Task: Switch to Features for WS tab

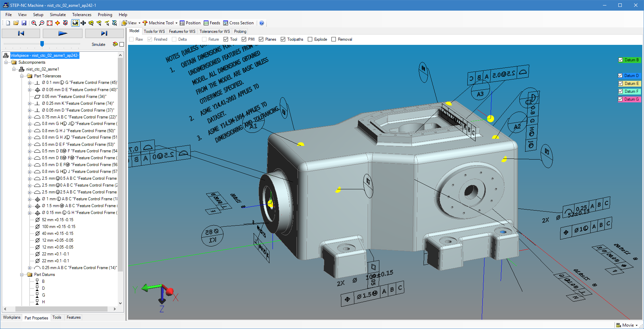Action: click(182, 31)
